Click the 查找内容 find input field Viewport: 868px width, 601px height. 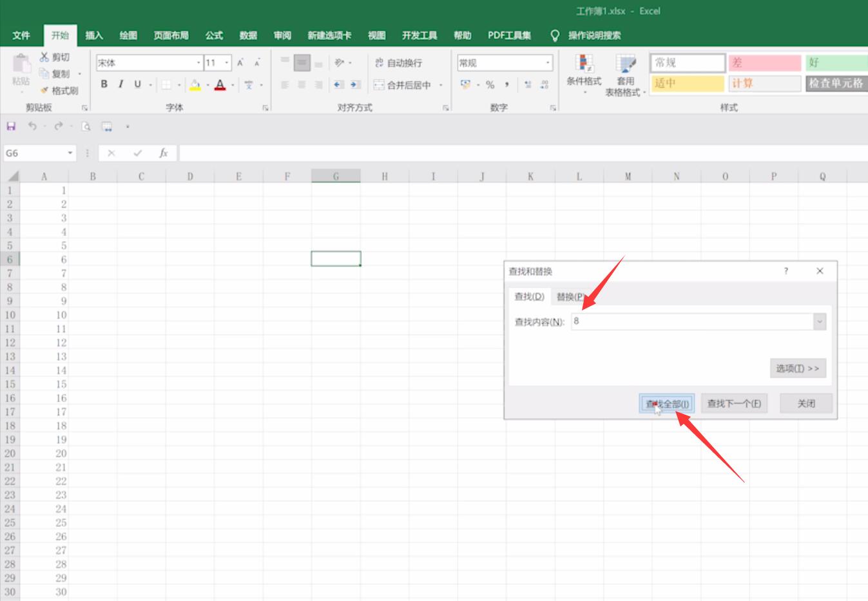(x=693, y=321)
